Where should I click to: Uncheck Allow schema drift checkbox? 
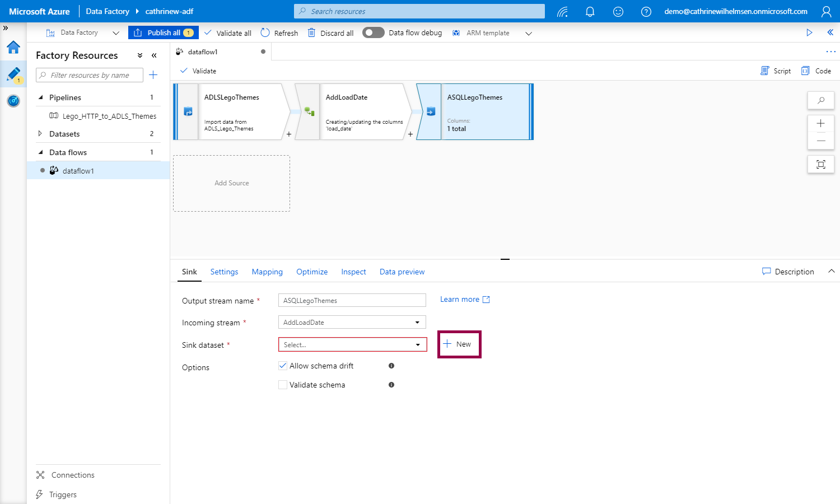click(283, 366)
